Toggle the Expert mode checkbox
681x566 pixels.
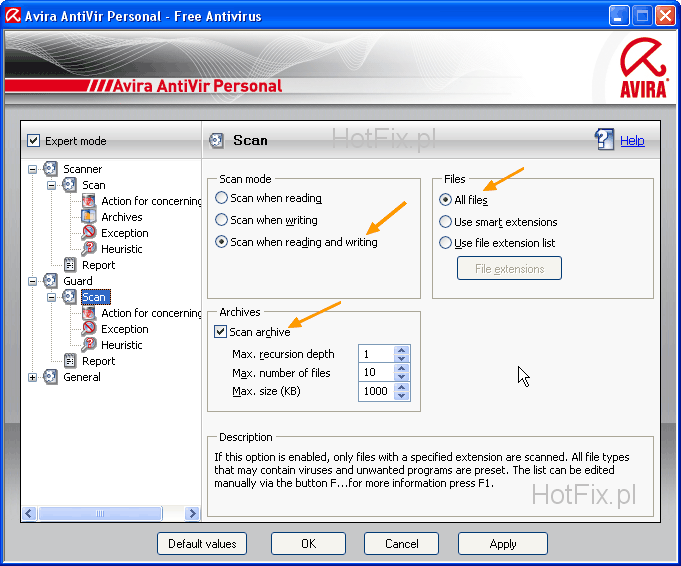(34, 141)
